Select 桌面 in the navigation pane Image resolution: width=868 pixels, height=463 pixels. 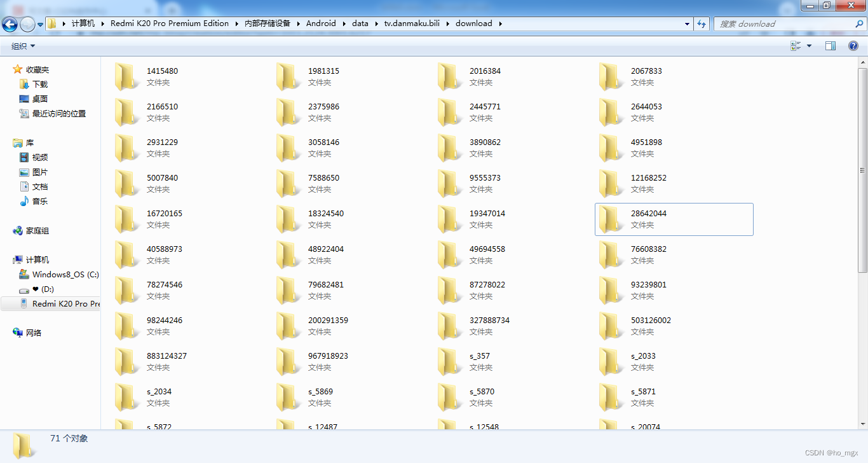[40, 99]
